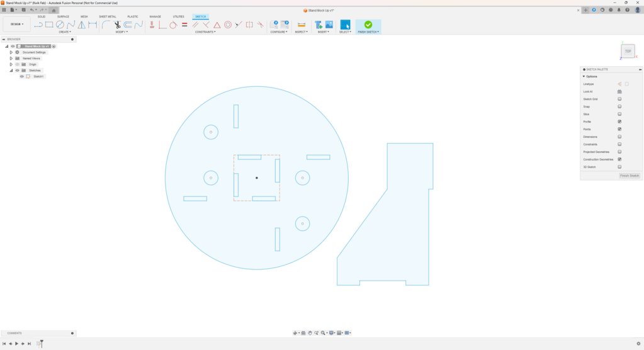
Task: Click the Save icon in top bar
Action: point(23,10)
